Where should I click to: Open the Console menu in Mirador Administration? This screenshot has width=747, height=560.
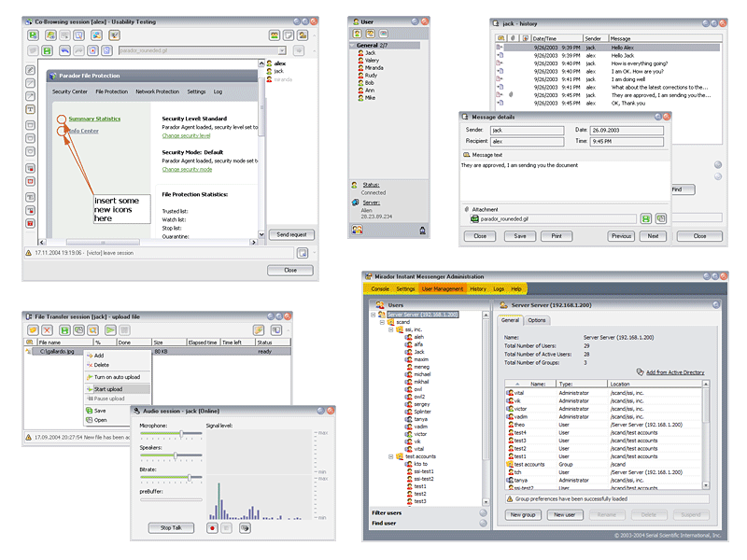pos(380,287)
